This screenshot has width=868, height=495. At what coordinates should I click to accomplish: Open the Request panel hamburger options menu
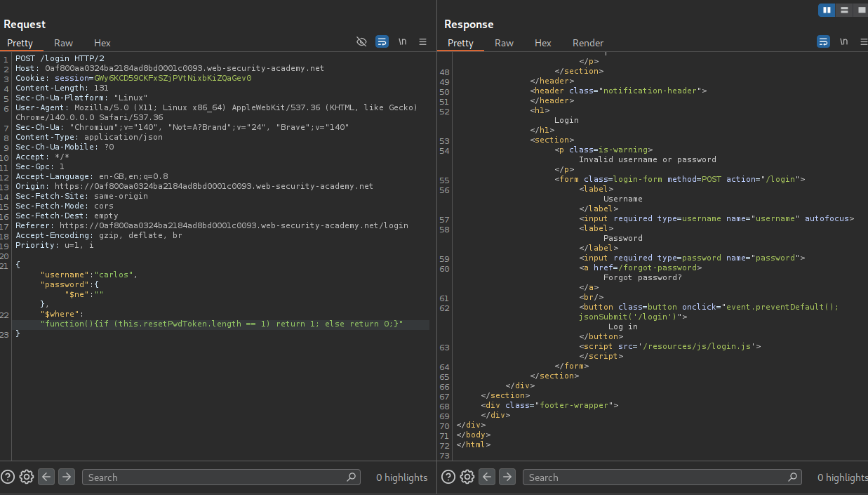pos(422,42)
